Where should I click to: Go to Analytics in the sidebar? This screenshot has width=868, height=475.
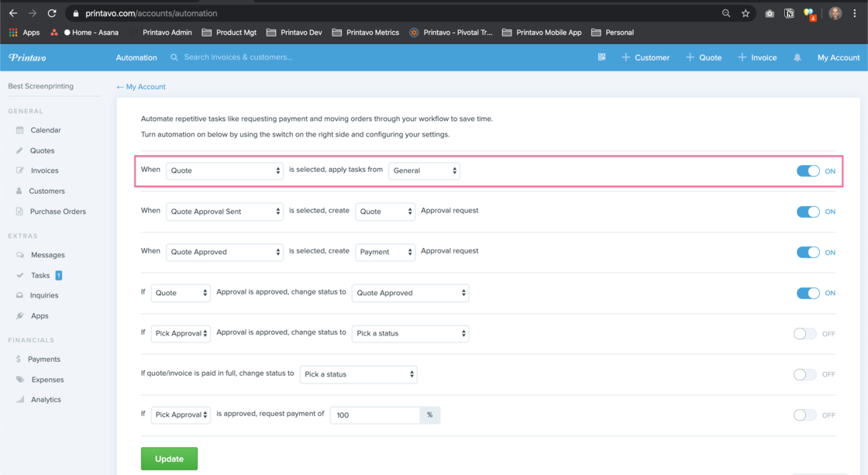click(46, 400)
